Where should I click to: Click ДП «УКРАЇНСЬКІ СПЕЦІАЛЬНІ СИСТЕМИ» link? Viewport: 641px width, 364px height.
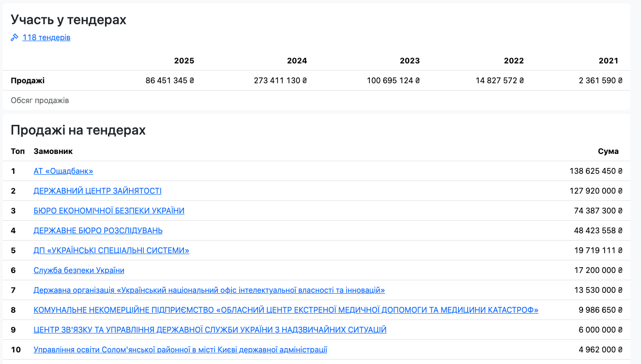pyautogui.click(x=111, y=250)
